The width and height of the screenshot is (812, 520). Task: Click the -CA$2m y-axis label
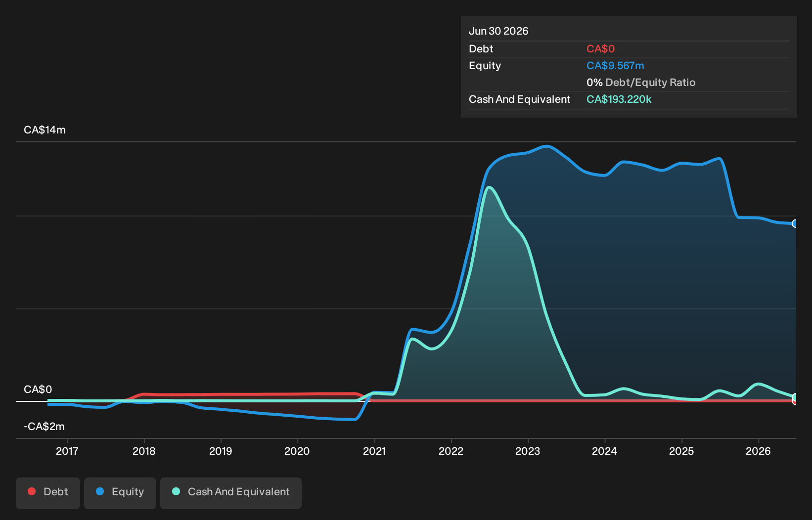(x=44, y=427)
